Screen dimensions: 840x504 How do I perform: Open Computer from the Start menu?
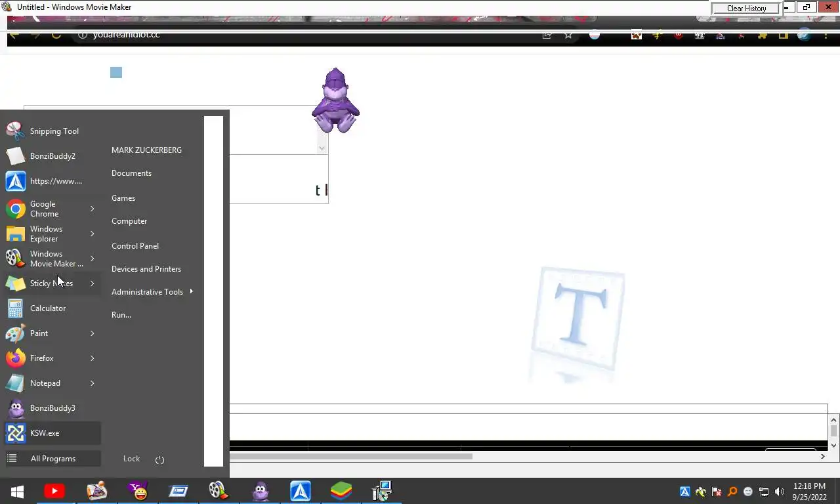129,221
